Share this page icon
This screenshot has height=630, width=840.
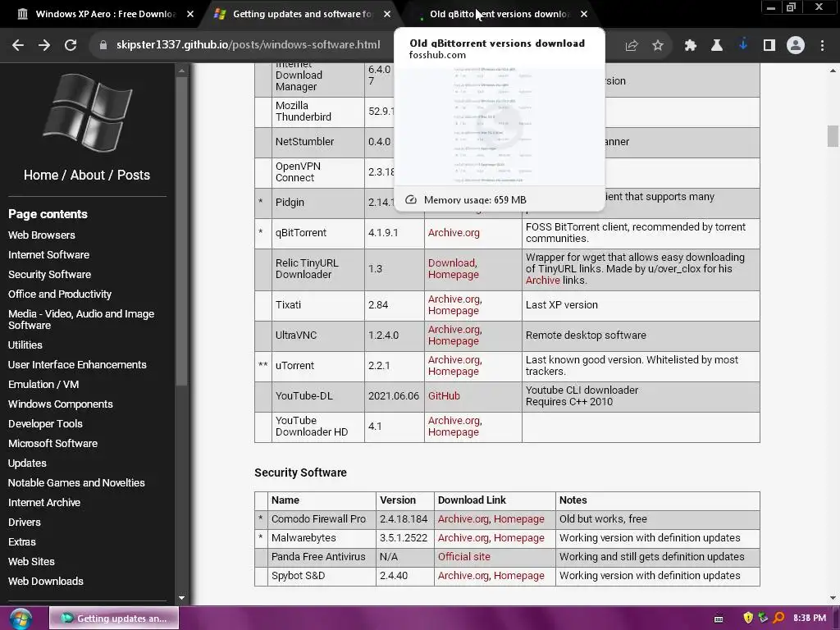click(632, 46)
